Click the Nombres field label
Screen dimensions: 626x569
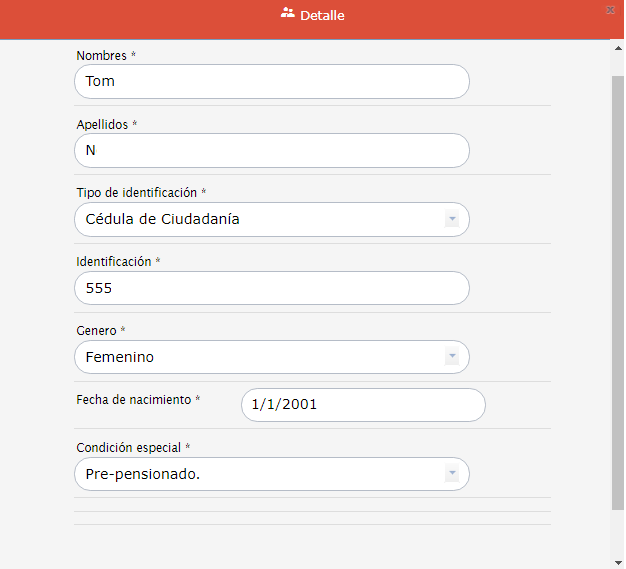point(101,56)
